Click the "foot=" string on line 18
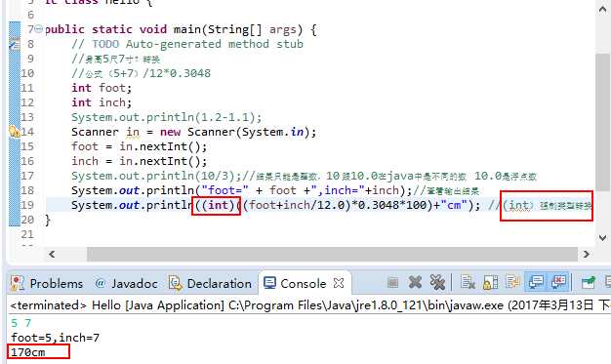Viewport: 611px width, 364px height. (x=224, y=190)
